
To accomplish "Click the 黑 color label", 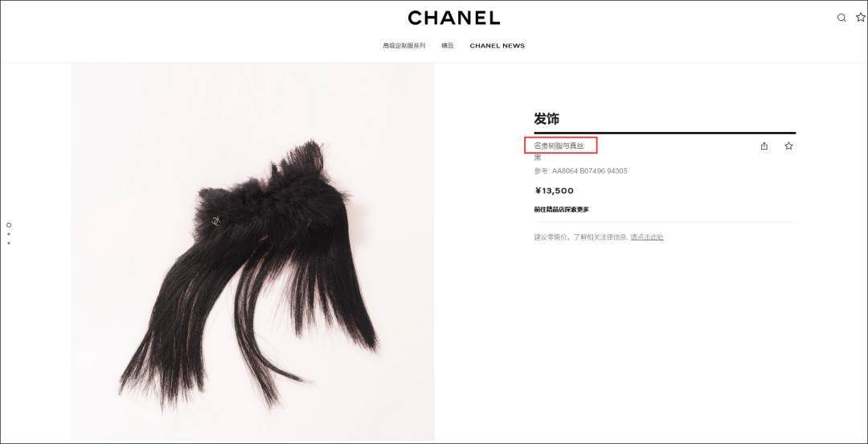I will pos(538,158).
